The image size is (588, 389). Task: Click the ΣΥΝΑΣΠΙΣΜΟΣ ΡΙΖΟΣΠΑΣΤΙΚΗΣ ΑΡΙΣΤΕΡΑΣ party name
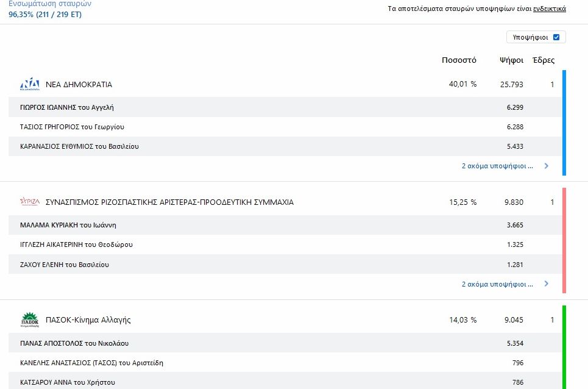[x=169, y=202]
